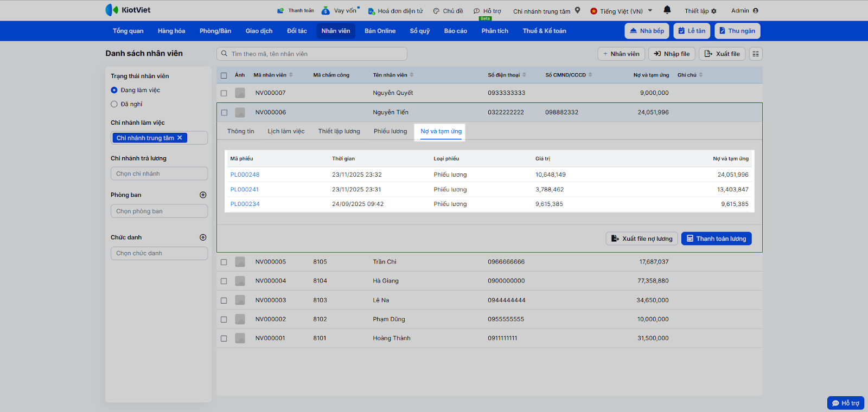Open the Tiếng Việt language dropdown

pos(621,11)
